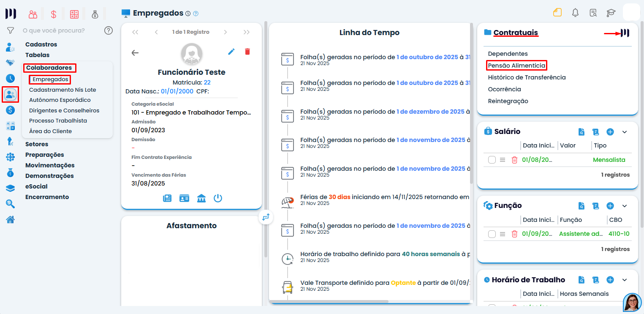Screen dimensions: 644x314
Task: Add a new Função record with plus icon
Action: pyautogui.click(x=610, y=206)
